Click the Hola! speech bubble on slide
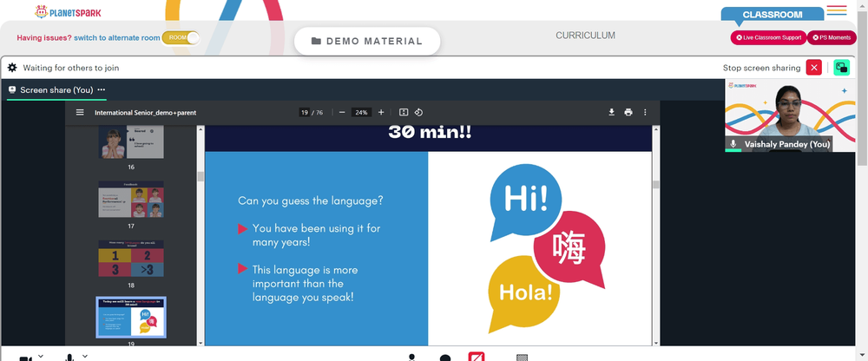Screen dimensions: 868x361 [x=524, y=293]
